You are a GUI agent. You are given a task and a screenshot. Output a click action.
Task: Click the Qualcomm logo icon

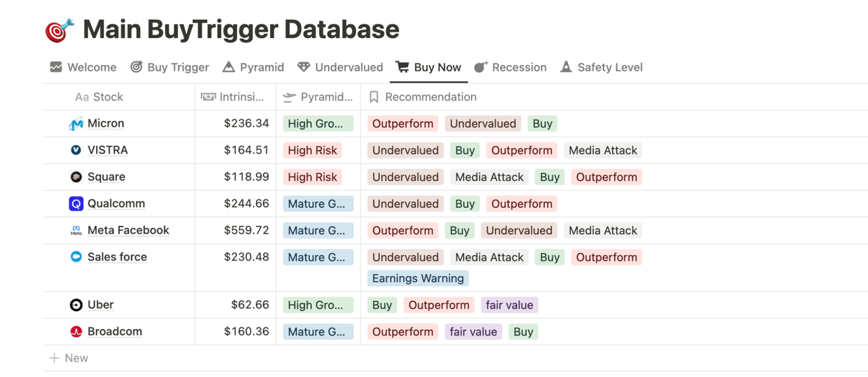76,204
